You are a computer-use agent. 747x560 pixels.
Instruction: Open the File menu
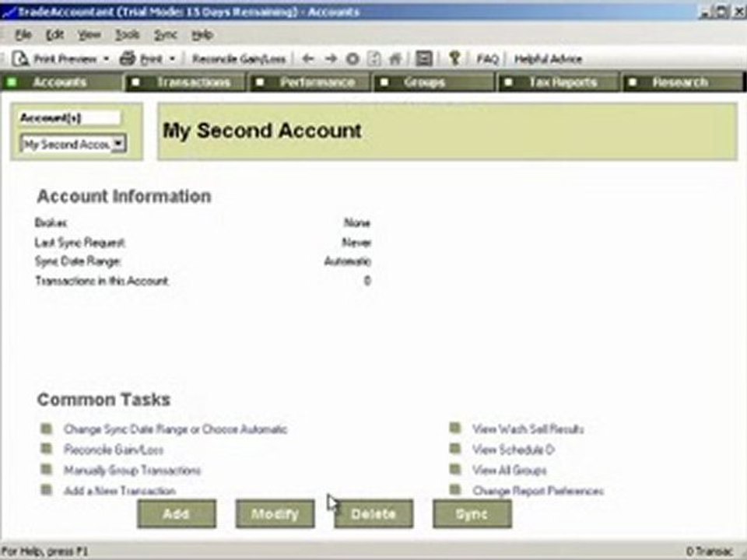[x=23, y=35]
